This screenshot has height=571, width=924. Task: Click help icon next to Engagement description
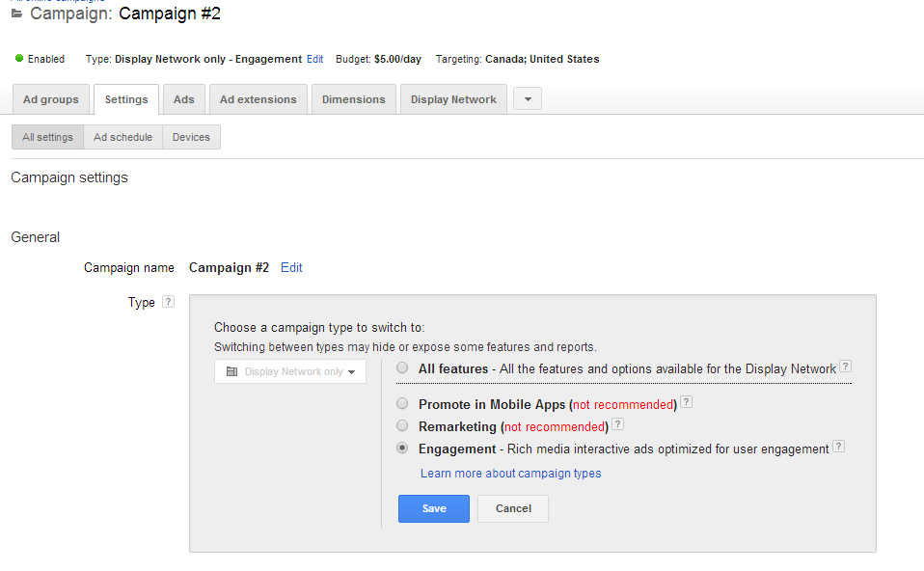tap(838, 448)
